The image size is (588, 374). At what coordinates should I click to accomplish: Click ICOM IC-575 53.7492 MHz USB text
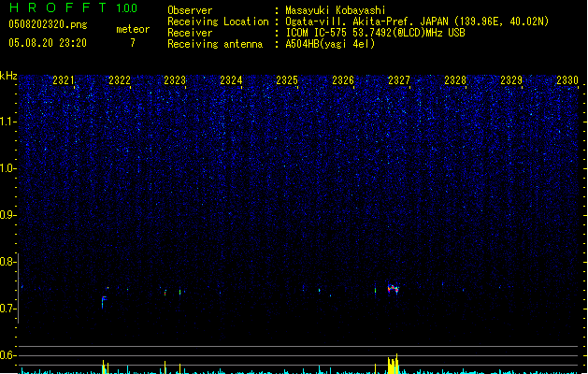(x=375, y=33)
